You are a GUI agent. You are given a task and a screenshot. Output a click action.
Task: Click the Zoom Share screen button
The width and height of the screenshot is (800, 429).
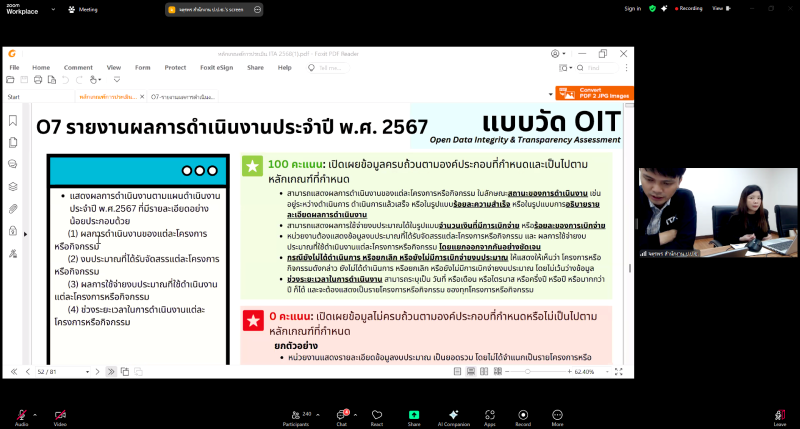[413, 414]
